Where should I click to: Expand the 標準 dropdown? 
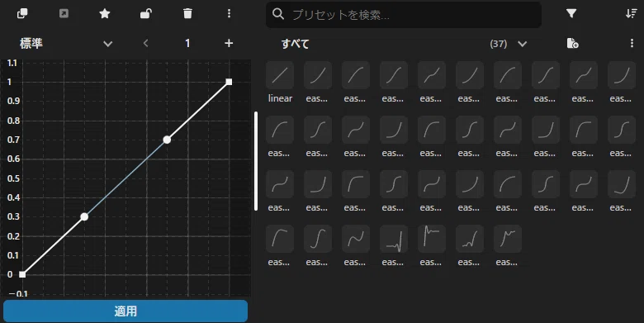click(66, 44)
